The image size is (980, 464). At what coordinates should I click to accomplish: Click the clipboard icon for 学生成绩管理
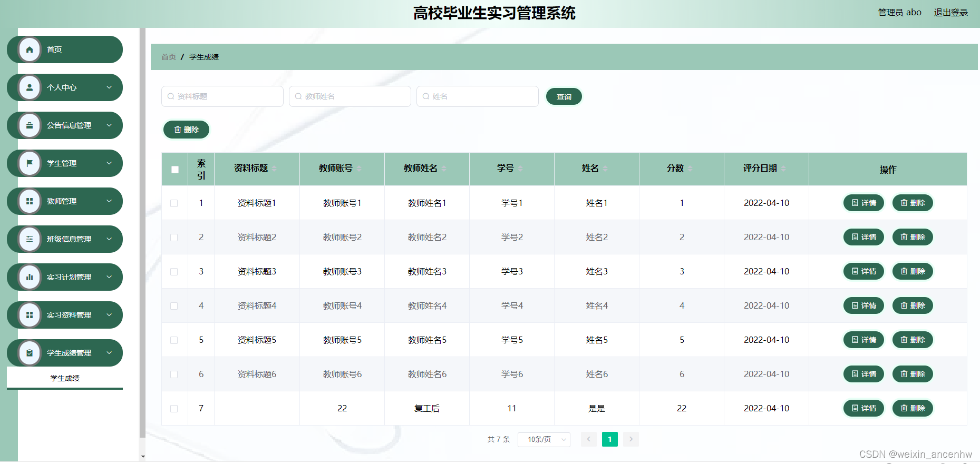pyautogui.click(x=30, y=353)
